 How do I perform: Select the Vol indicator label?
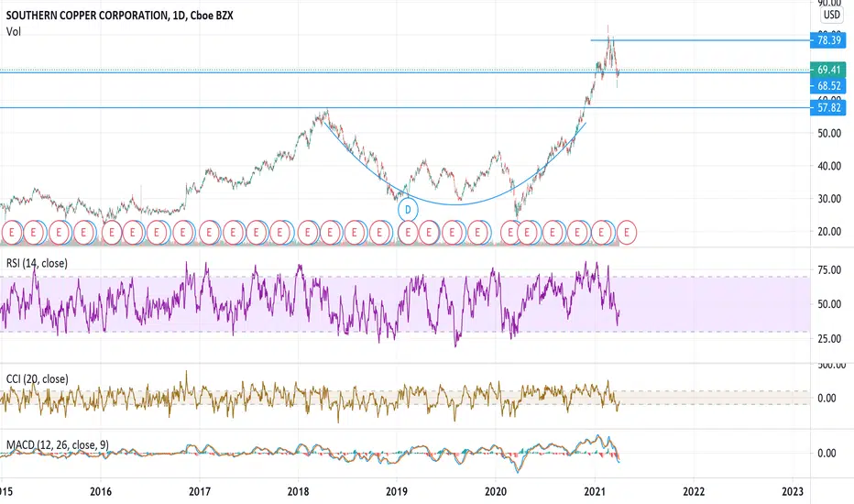[x=14, y=31]
